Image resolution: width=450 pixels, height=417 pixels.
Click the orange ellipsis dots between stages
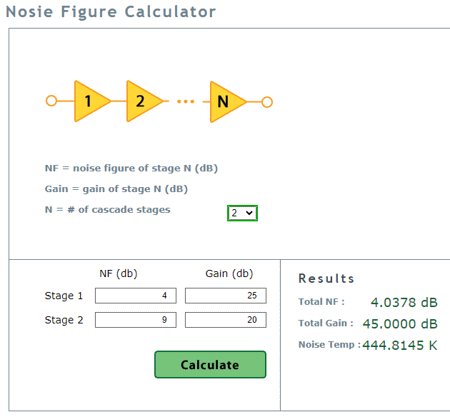pos(185,101)
